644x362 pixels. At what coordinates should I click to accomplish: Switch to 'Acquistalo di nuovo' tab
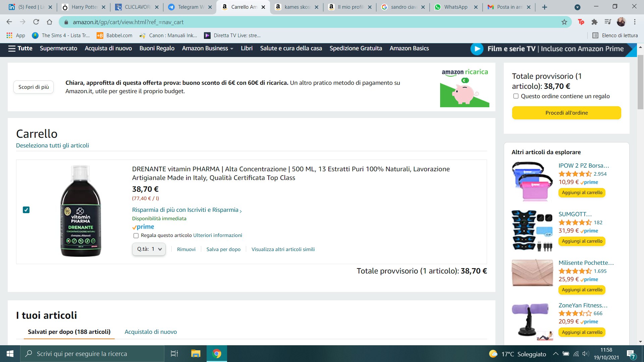click(x=151, y=331)
